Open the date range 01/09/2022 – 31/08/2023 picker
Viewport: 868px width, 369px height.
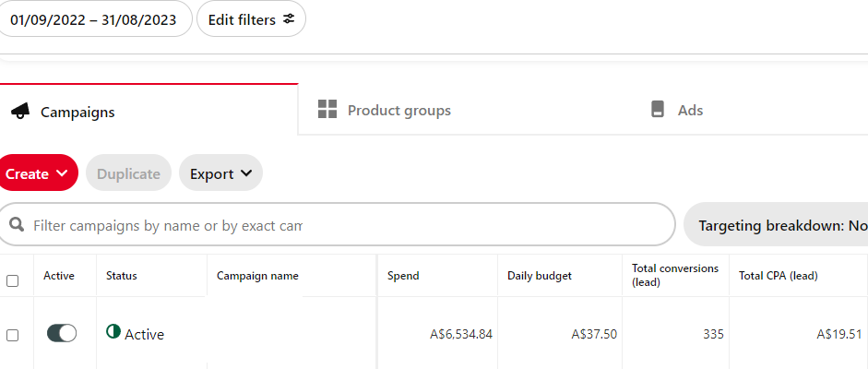click(x=94, y=19)
